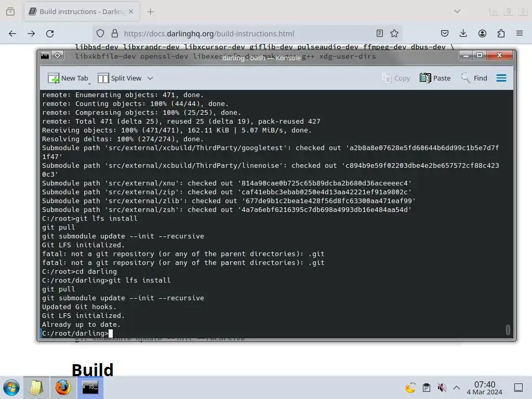The height and width of the screenshot is (399, 532).
Task: Switch to Konsole taskbar entry
Action: click(x=90, y=388)
